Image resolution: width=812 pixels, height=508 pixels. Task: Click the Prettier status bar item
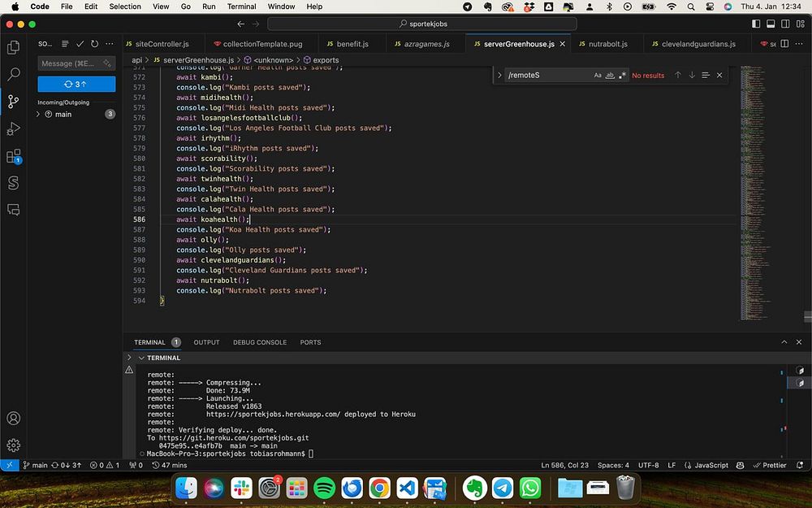(x=769, y=465)
